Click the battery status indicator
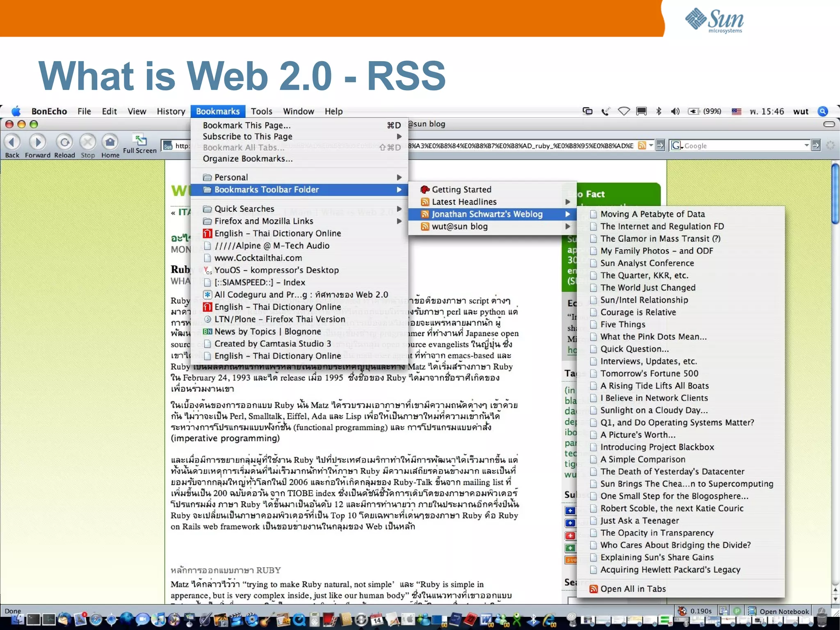Screen dimensions: 840x630 pos(704,111)
